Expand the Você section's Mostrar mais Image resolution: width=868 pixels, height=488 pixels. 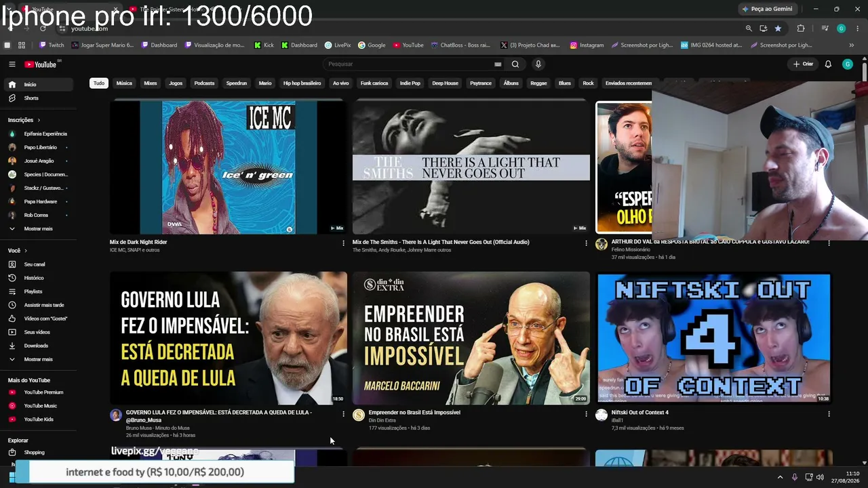38,359
